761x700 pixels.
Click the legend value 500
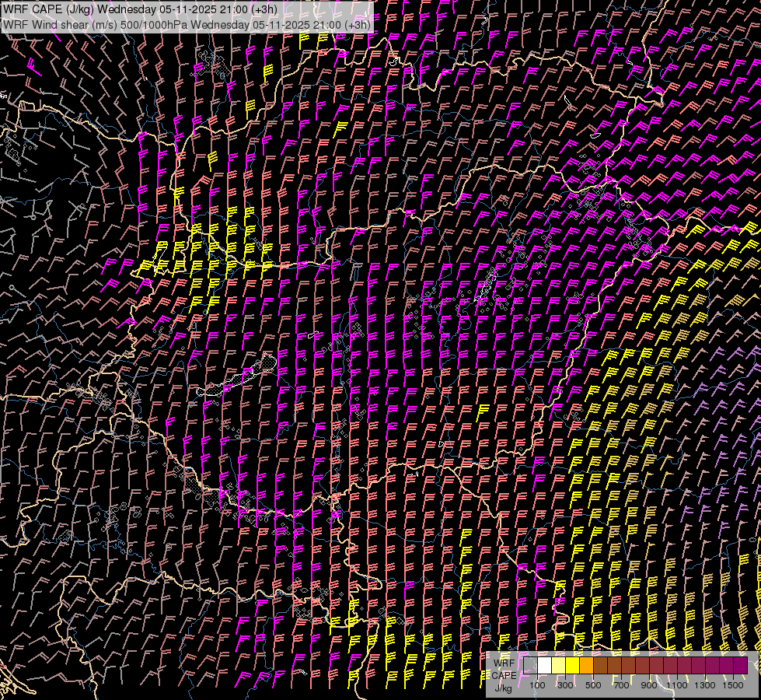pos(593,685)
